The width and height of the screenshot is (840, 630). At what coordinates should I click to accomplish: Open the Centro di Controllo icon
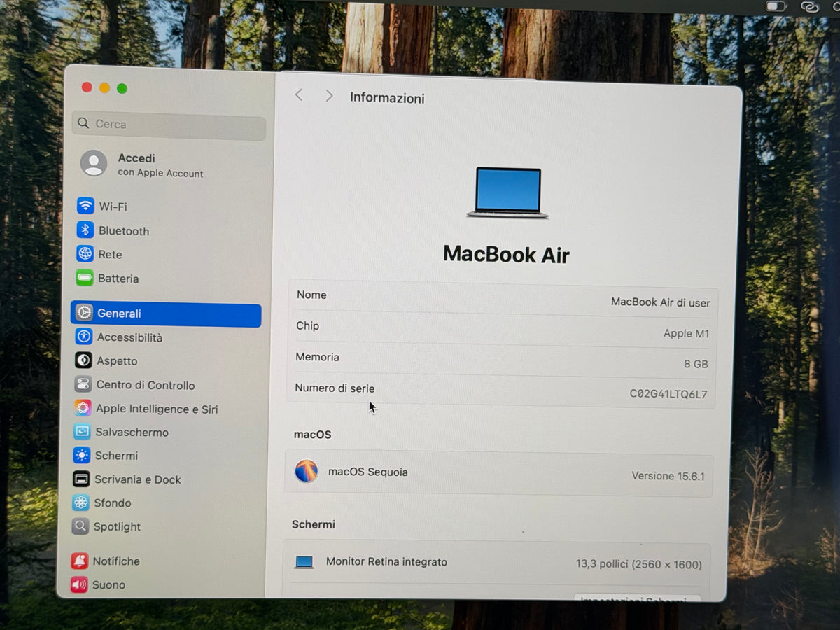[x=83, y=384]
